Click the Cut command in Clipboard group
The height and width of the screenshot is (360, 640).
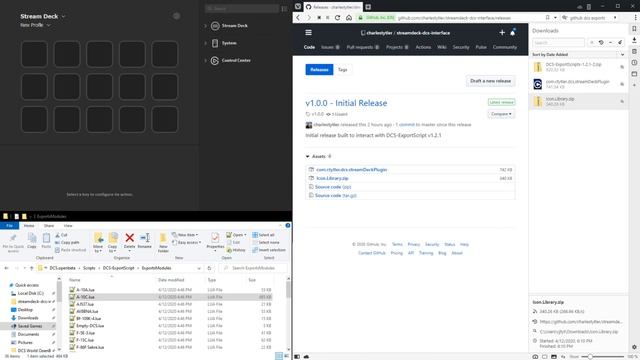pyautogui.click(x=62, y=235)
